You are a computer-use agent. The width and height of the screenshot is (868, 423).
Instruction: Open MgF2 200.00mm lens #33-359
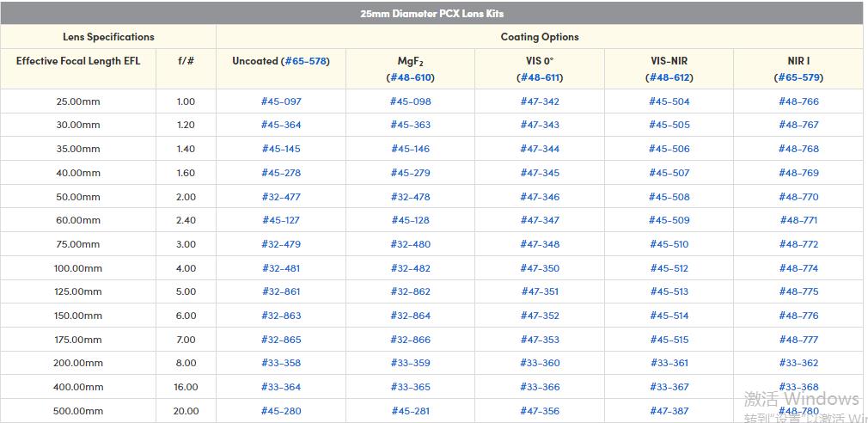point(410,363)
